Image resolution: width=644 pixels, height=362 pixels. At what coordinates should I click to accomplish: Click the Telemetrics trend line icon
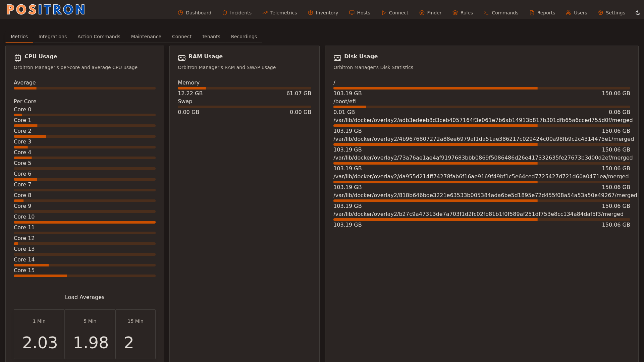pos(265,13)
